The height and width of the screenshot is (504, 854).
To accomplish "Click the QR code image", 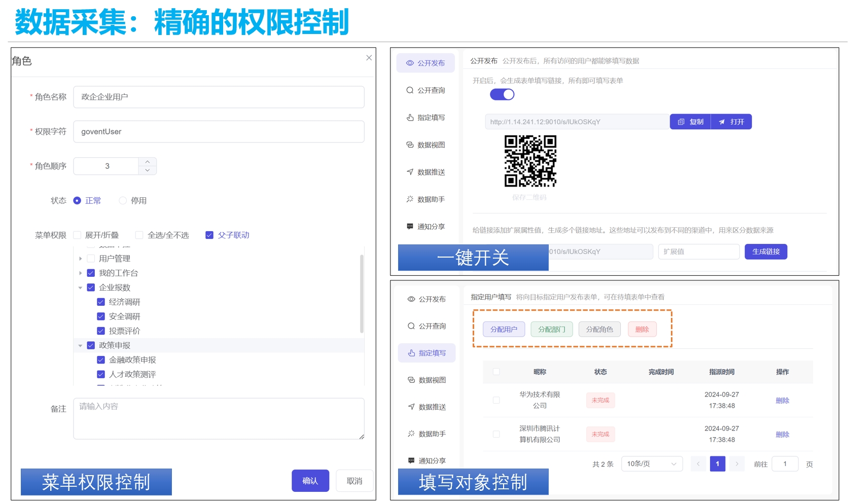I will [530, 161].
